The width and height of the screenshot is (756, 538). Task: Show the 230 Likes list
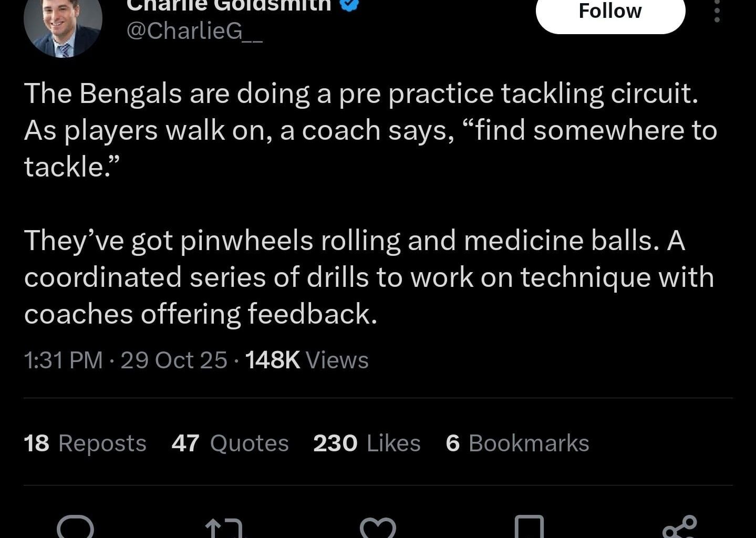pyautogui.click(x=367, y=443)
